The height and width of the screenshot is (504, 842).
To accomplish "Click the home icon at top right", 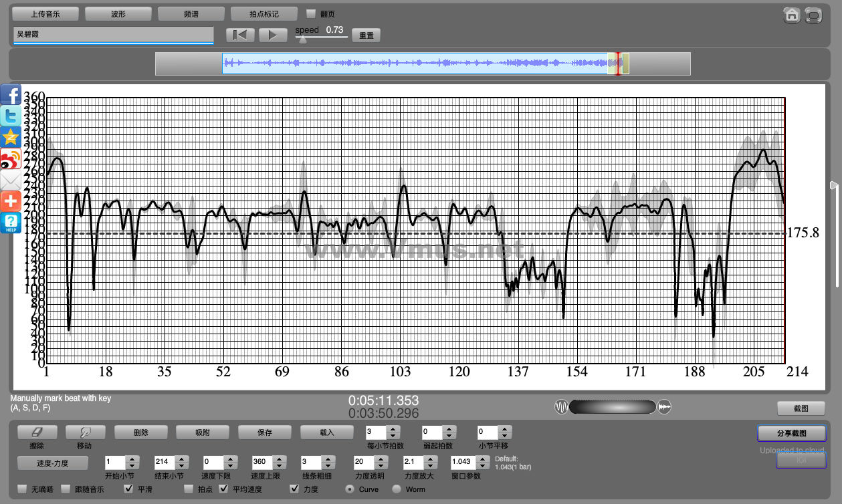I will click(x=792, y=15).
